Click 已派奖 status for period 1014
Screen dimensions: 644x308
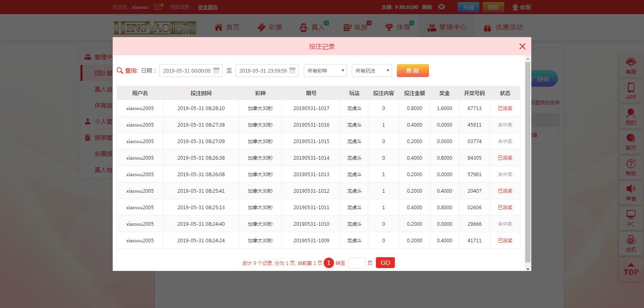tap(505, 158)
